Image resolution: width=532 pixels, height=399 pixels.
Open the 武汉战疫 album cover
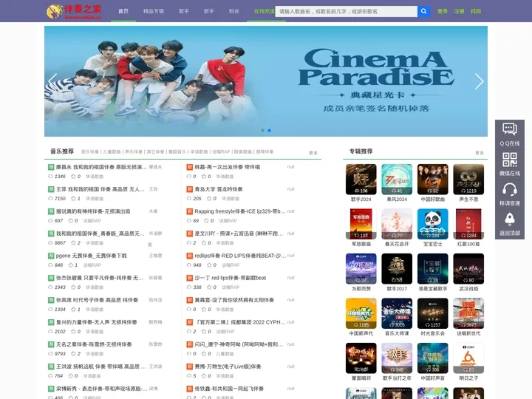[468, 269]
